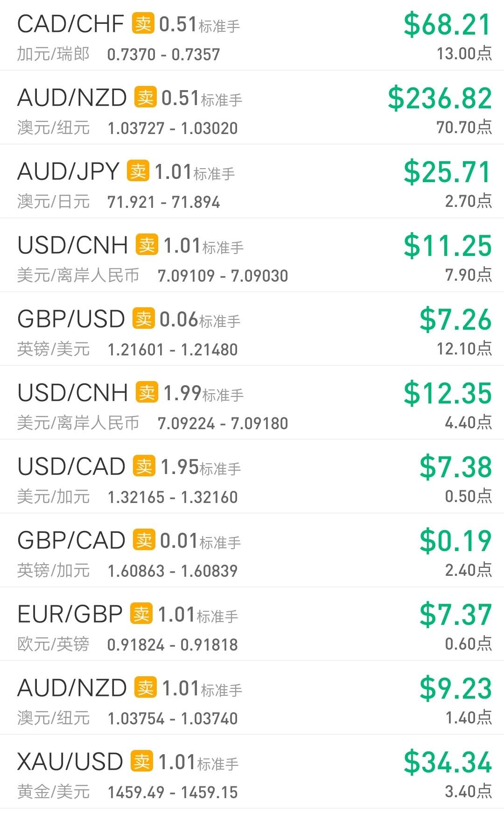This screenshot has height=821, width=504.
Task: Click the 1.32165 - 1.32160 price range
Action: [x=173, y=497]
